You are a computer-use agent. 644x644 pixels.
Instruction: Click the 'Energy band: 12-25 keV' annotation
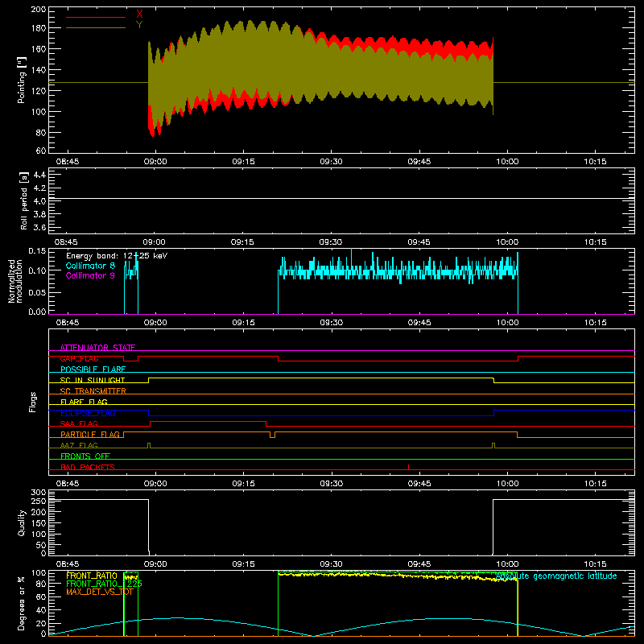click(x=117, y=256)
